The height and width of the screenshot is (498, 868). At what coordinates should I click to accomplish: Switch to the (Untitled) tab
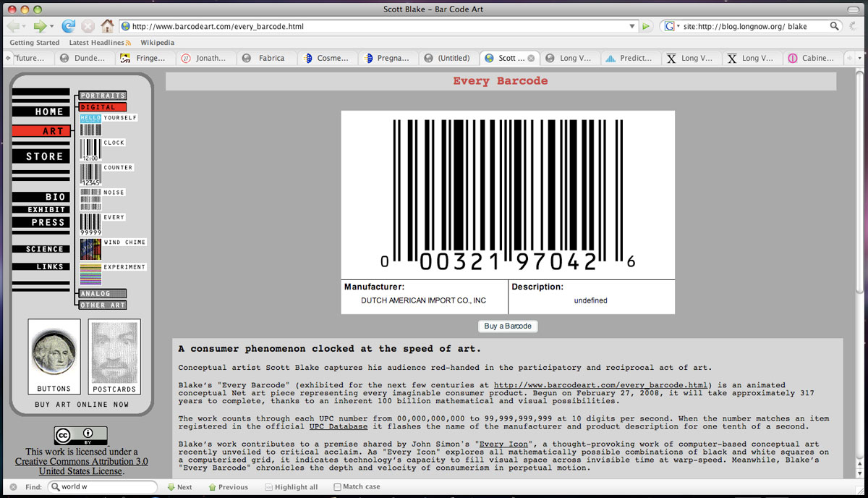point(448,58)
